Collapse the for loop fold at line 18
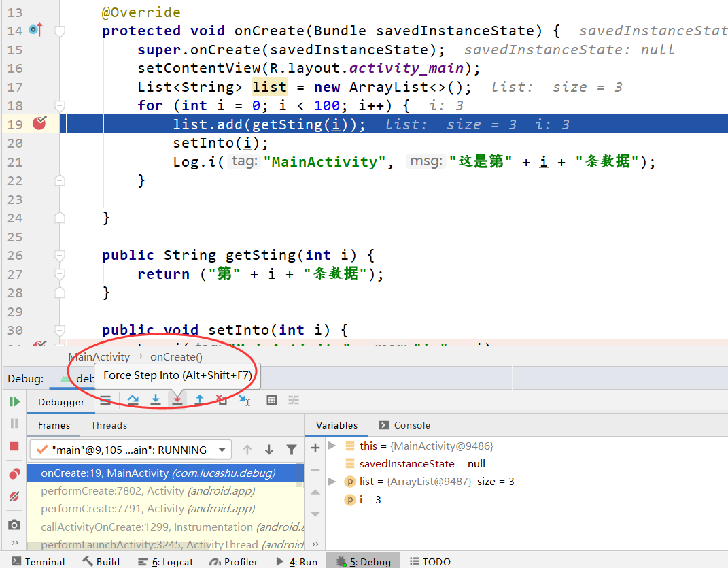Viewport: 728px width, 568px height. point(59,106)
